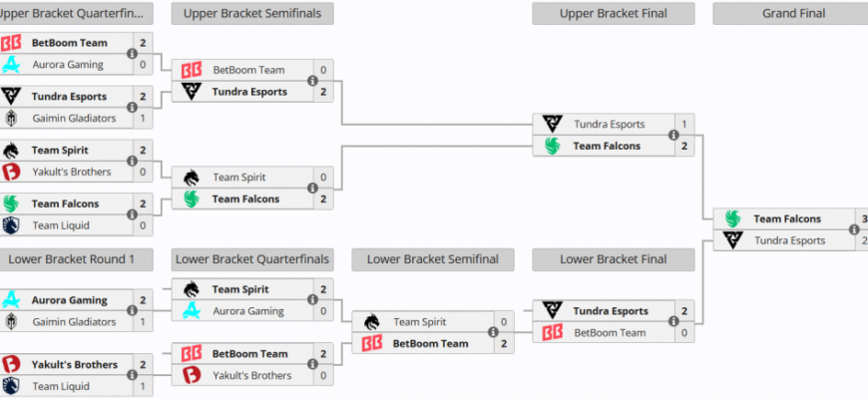Open info icon for Yakult's Brothers vs Liquid

click(132, 375)
